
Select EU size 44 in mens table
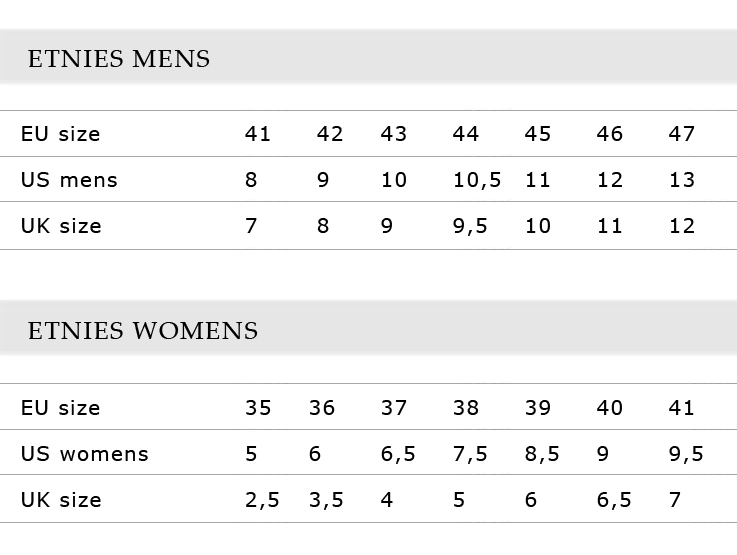click(x=465, y=134)
